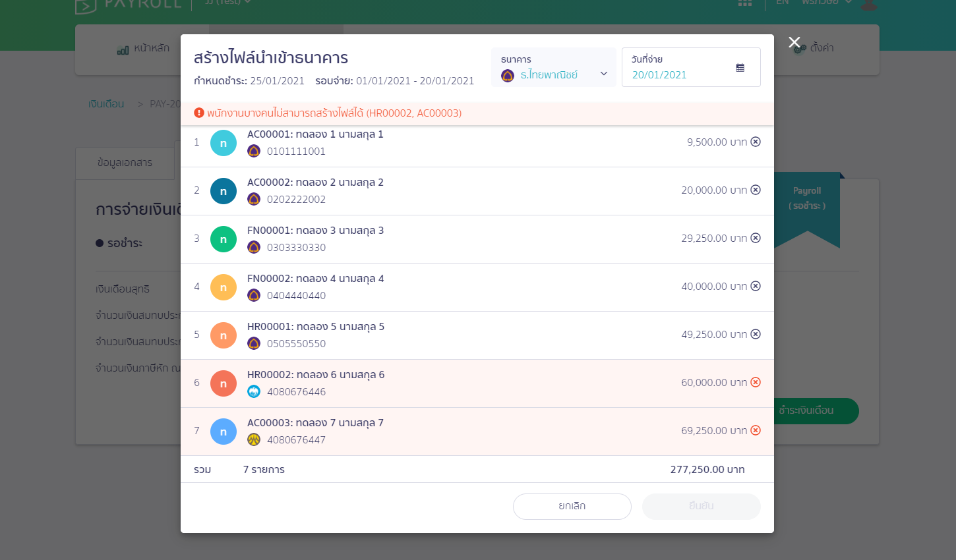Click the orange avatar of employee HR00002
Image resolution: width=956 pixels, height=560 pixels.
224,383
